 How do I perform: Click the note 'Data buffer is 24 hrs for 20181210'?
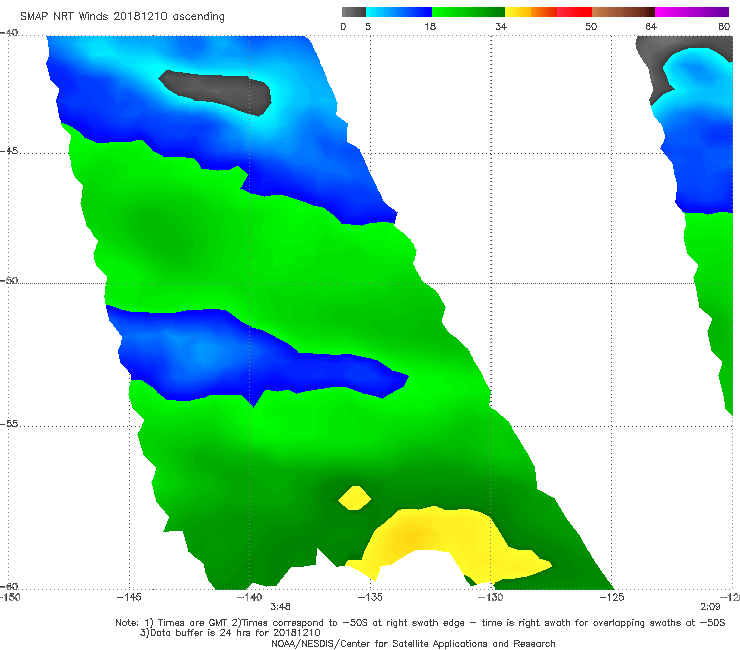pyautogui.click(x=230, y=633)
